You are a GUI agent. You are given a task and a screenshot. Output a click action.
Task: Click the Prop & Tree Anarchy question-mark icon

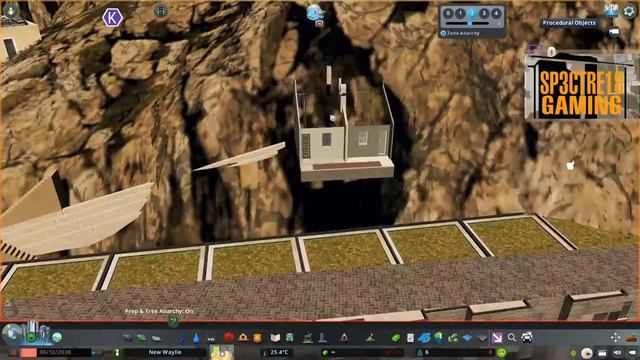[x=173, y=322]
